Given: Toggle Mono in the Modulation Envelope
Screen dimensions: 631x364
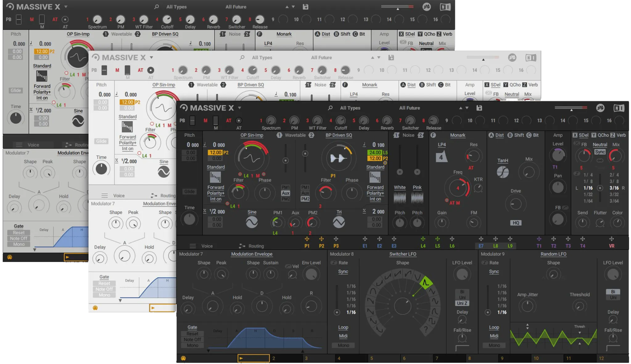Looking at the screenshot, I should [x=192, y=345].
